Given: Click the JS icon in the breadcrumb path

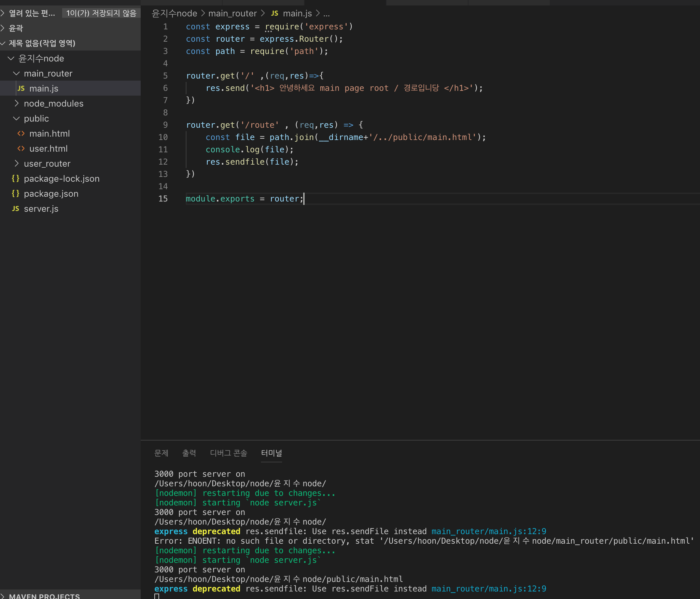Looking at the screenshot, I should 275,13.
